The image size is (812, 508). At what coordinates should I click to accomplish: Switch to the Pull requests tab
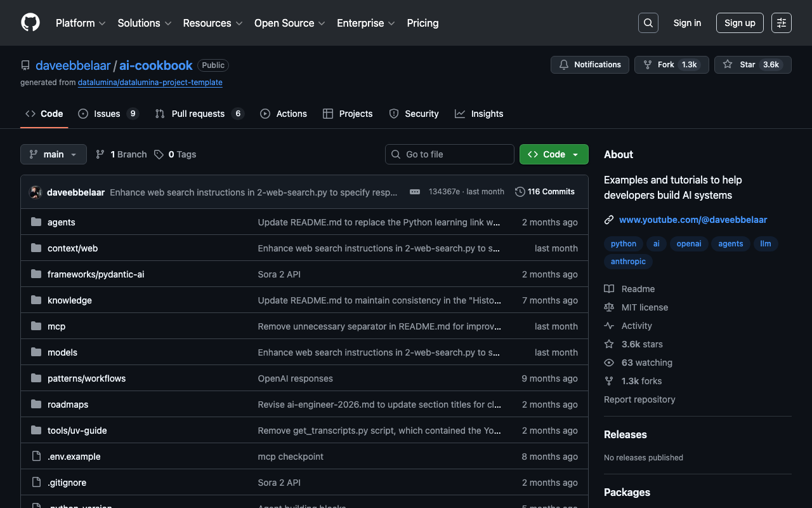[198, 114]
